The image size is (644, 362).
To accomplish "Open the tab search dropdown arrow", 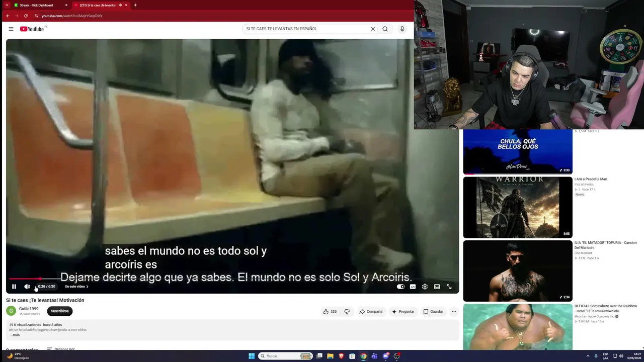I will pyautogui.click(x=7, y=5).
